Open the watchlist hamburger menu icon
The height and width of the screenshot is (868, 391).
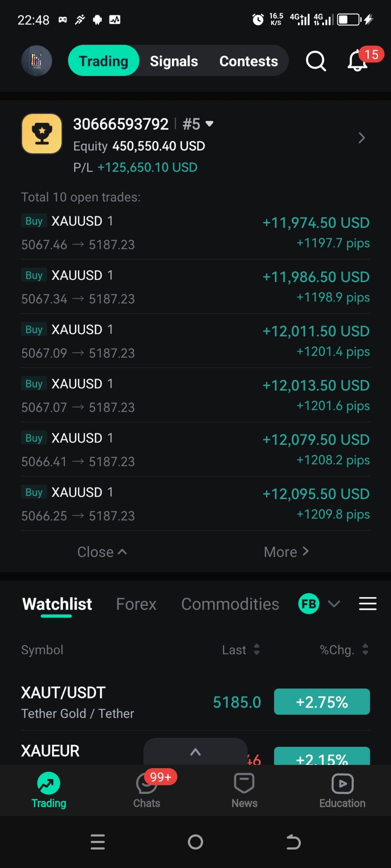pos(367,604)
